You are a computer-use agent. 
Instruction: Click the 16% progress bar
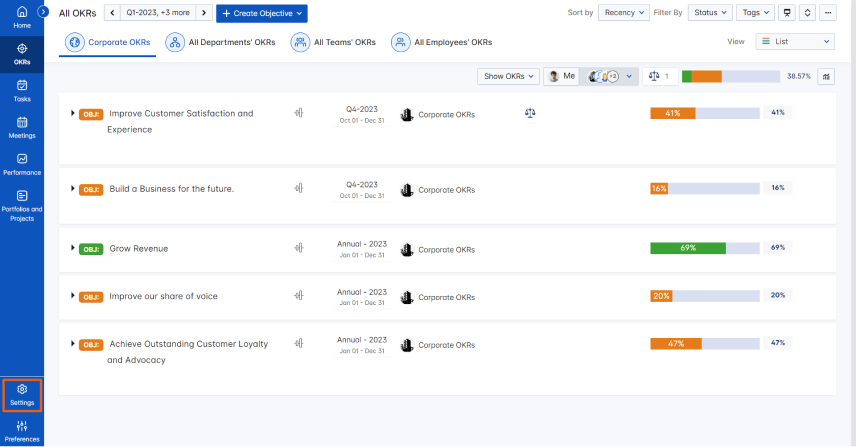coord(704,188)
